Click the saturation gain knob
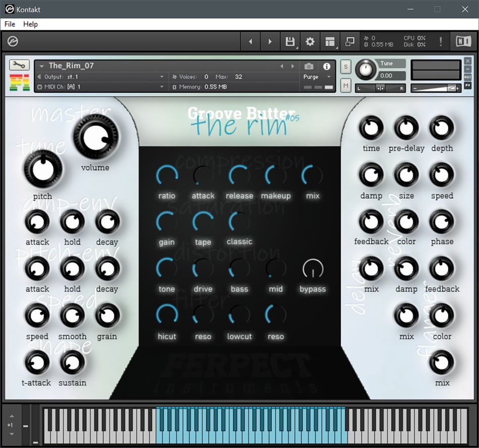479x448 pixels. (167, 221)
